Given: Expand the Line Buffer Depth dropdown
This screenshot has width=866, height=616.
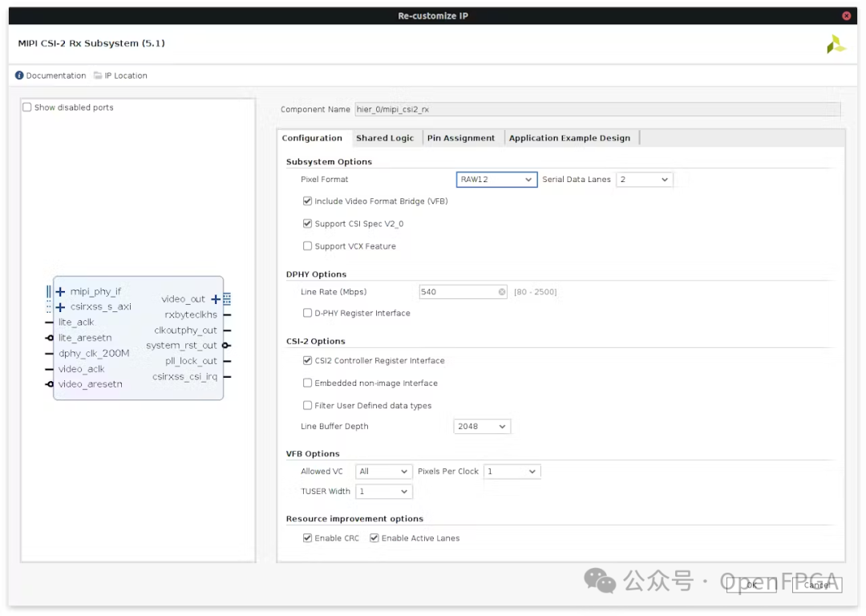Looking at the screenshot, I should tap(482, 427).
